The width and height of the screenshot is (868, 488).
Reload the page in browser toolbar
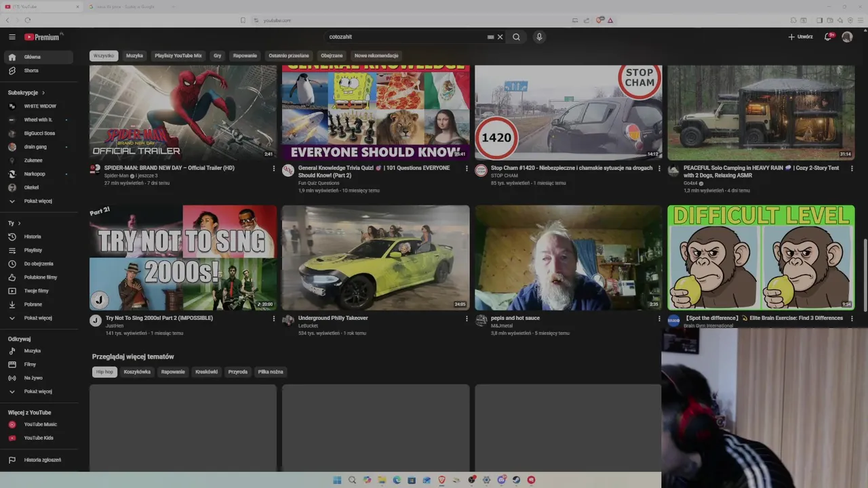tap(27, 20)
